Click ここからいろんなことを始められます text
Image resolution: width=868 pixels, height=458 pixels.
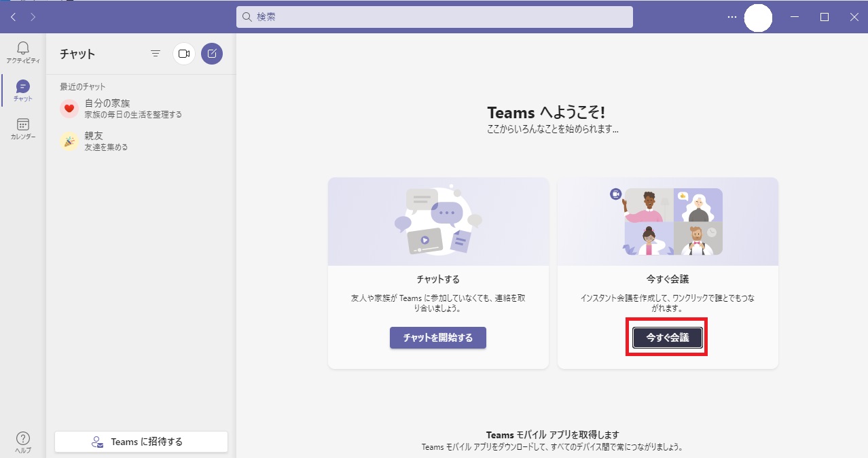tap(553, 128)
